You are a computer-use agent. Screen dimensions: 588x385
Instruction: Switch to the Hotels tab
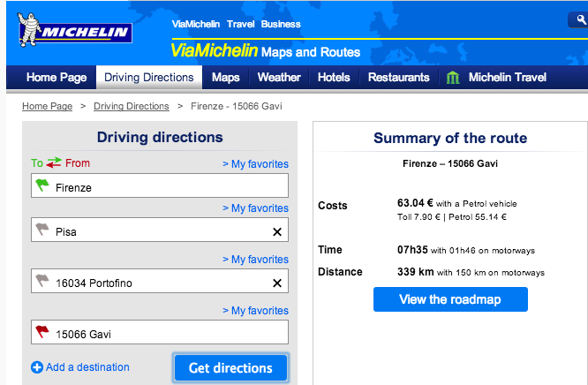(x=334, y=78)
